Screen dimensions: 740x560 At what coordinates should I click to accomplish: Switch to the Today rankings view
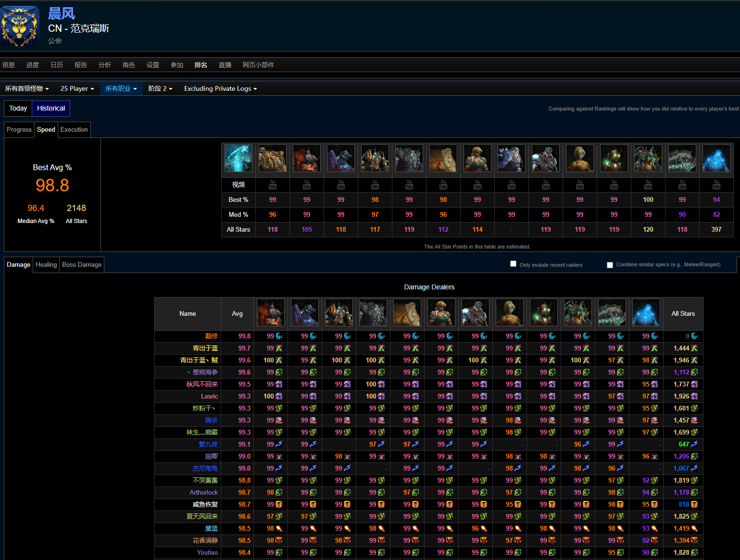point(18,109)
